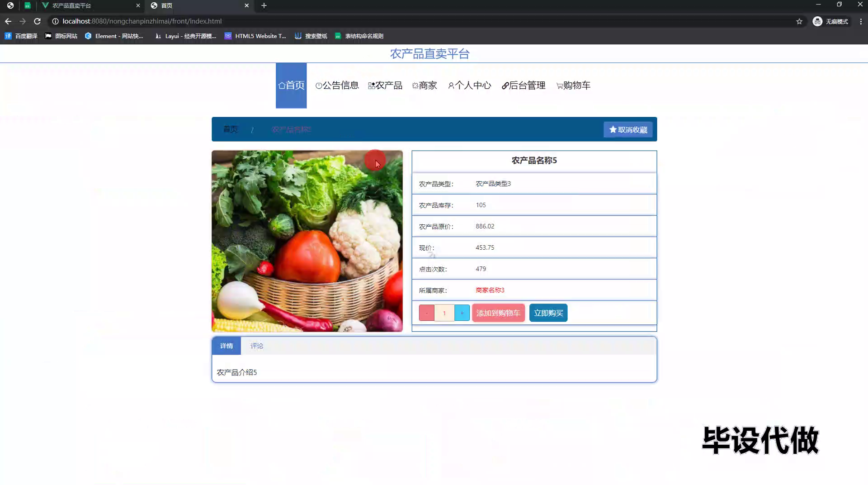Screen dimensions: 868x485
Task: Increase quantity with plus button
Action: click(x=462, y=313)
